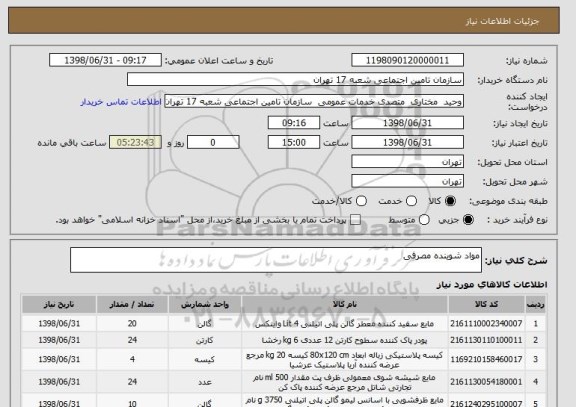Image resolution: width=576 pixels, height=407 pixels.
Task: Click the delivery city تهران field
Action: pyautogui.click(x=407, y=181)
